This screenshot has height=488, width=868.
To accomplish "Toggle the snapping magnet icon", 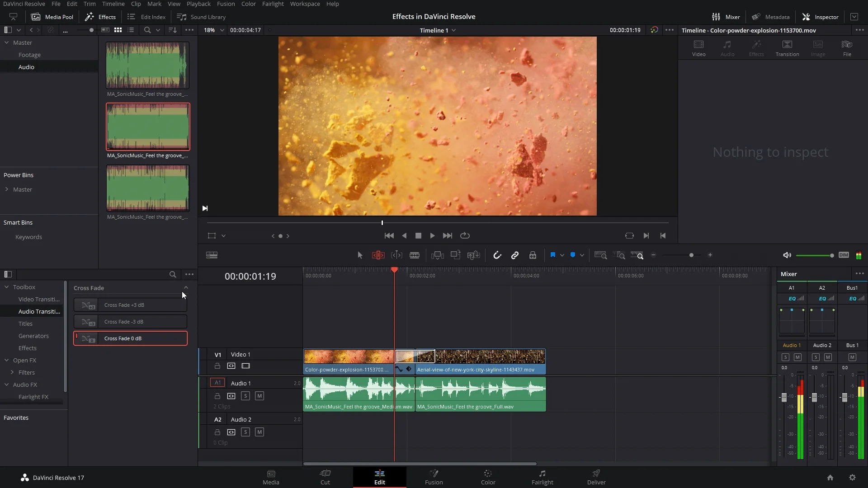I will click(x=497, y=255).
